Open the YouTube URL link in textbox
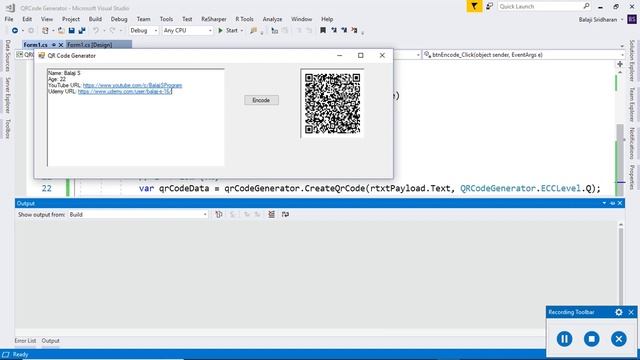Viewport: 640px width, 360px height. (x=132, y=85)
